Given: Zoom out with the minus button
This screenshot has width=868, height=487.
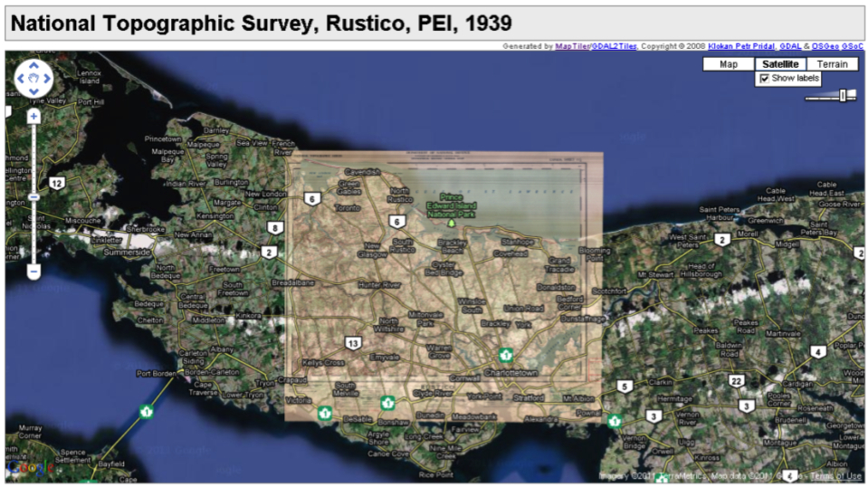Looking at the screenshot, I should (33, 271).
